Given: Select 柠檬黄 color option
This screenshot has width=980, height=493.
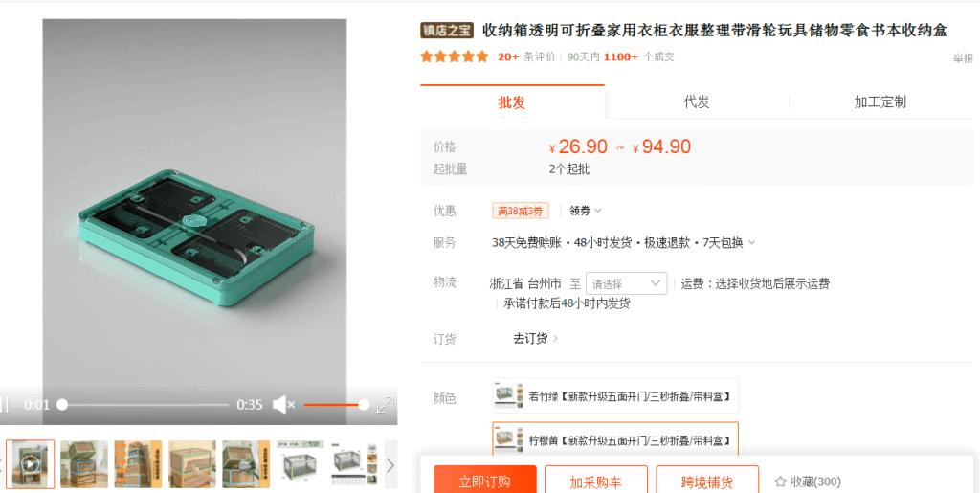Looking at the screenshot, I should click(x=615, y=439).
